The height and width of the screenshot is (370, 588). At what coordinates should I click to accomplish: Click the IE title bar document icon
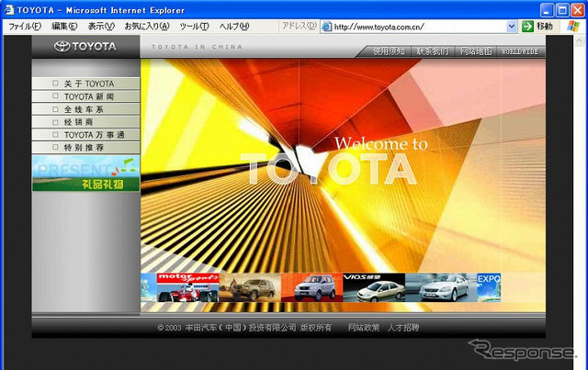[8, 10]
